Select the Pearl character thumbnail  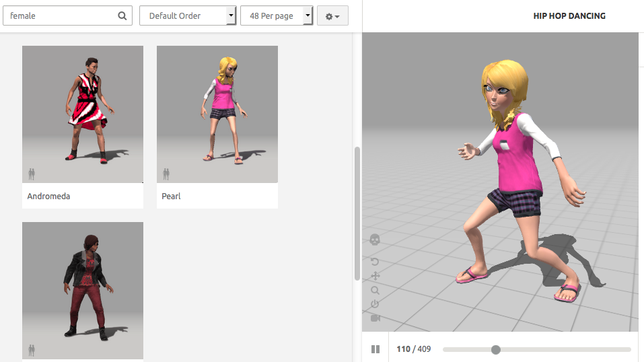(x=217, y=114)
